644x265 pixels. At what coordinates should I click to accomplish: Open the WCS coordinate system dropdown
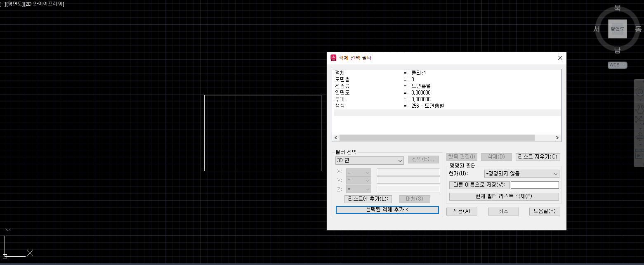coord(617,65)
